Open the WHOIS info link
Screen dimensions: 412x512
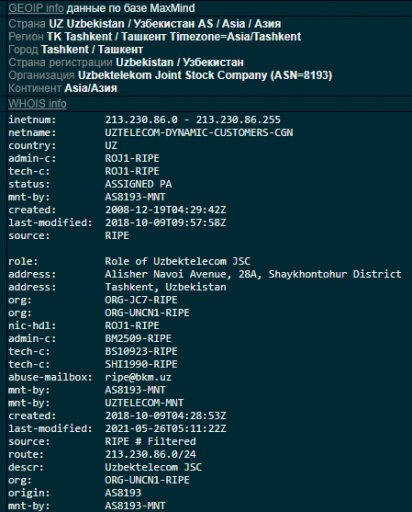click(37, 104)
